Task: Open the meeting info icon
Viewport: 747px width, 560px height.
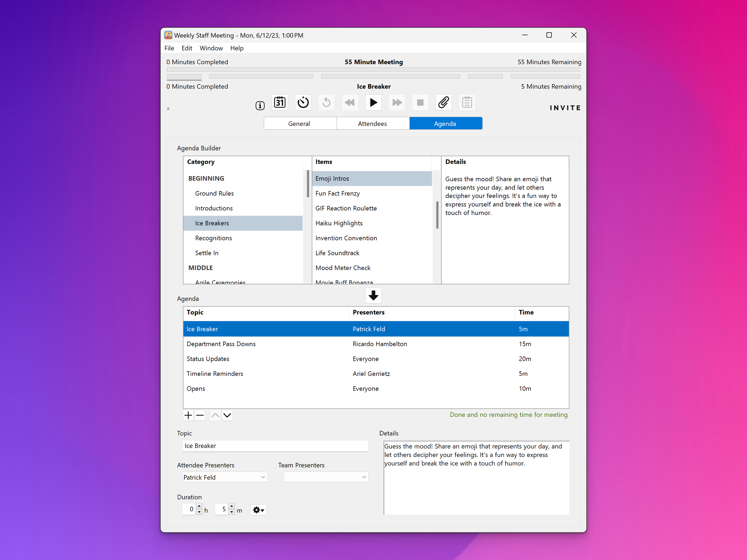Action: tap(260, 105)
